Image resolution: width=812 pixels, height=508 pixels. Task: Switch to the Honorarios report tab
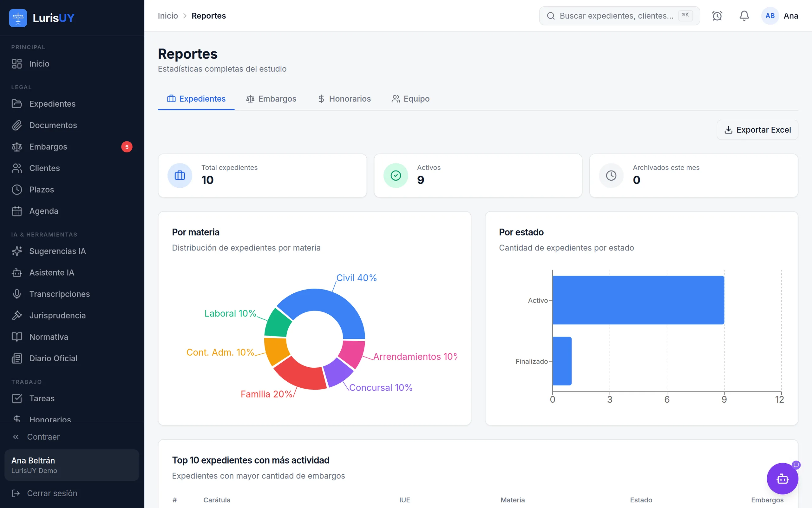[344, 99]
